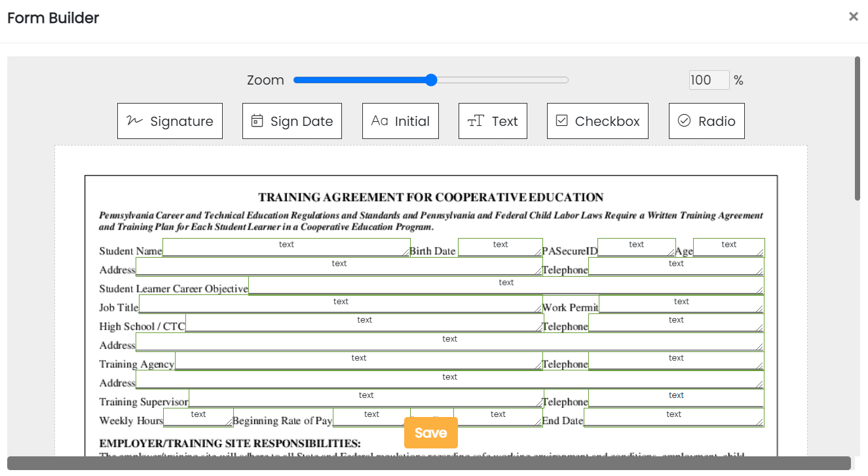Select the student Address text field
Screen dimensions: 868x476
[339, 266]
